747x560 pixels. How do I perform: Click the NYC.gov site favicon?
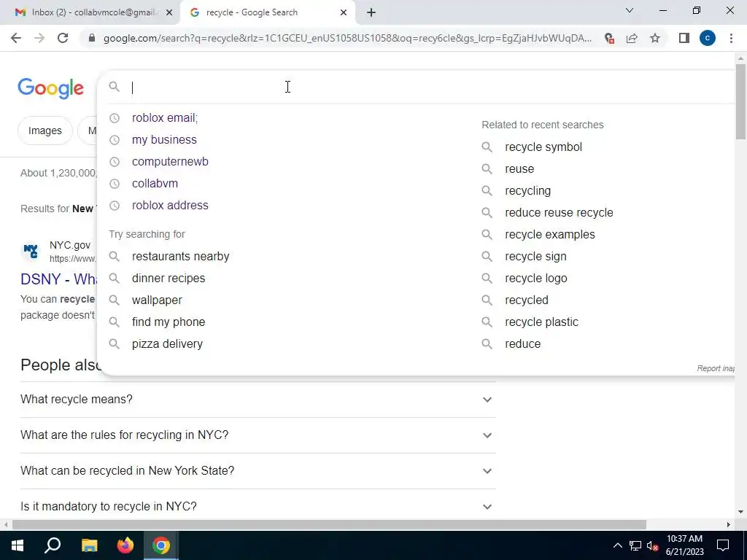[x=31, y=251]
